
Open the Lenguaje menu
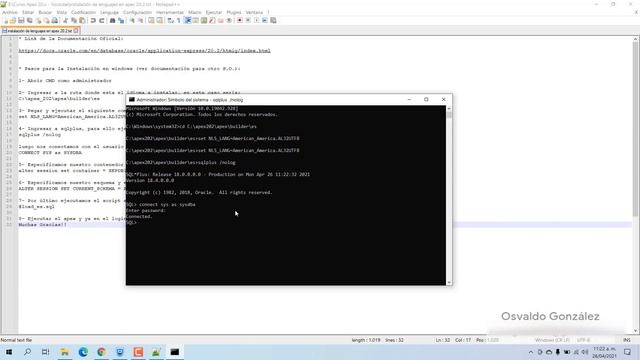(x=109, y=12)
